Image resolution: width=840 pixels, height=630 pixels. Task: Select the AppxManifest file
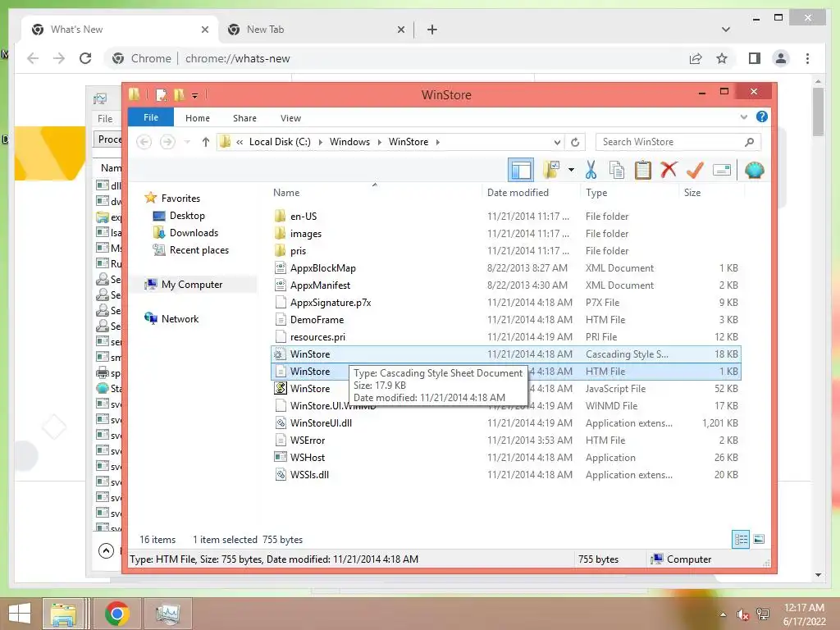[505, 285]
